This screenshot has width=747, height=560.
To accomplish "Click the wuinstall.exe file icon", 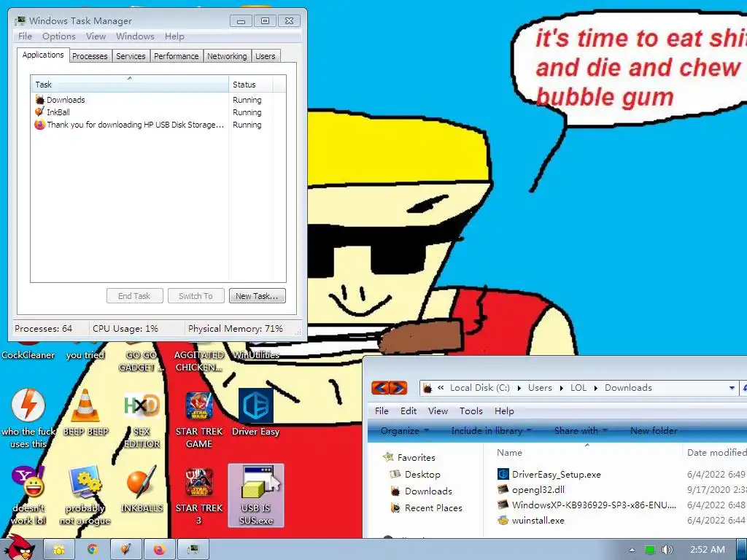I will (x=503, y=521).
